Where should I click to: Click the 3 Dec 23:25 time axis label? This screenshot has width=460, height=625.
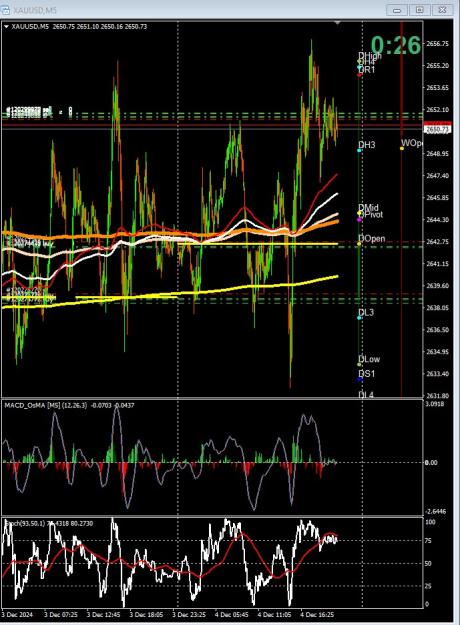(189, 614)
